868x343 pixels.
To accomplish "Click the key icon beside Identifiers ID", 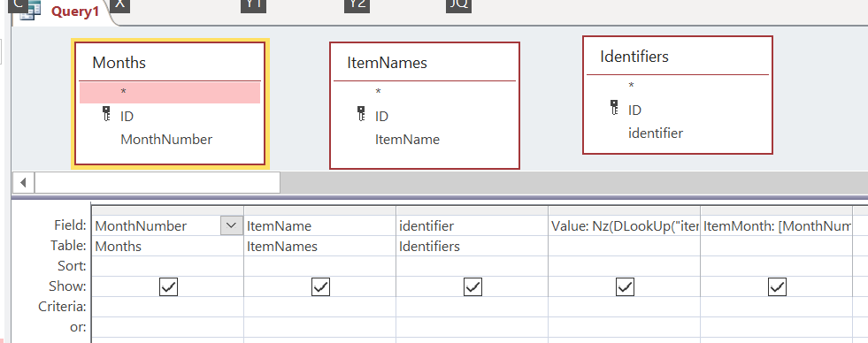I will [x=614, y=108].
